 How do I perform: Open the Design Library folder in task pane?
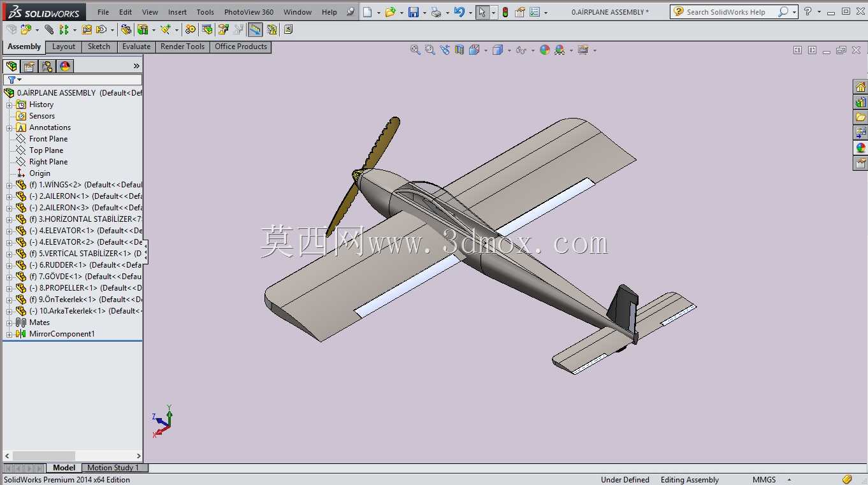tap(860, 117)
